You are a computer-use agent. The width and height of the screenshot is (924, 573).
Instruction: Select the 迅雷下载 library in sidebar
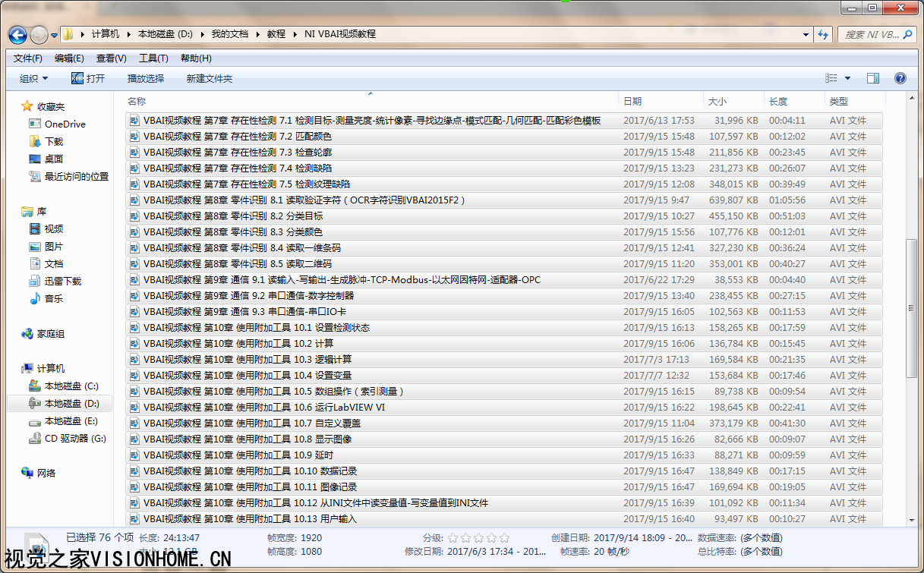[62, 281]
